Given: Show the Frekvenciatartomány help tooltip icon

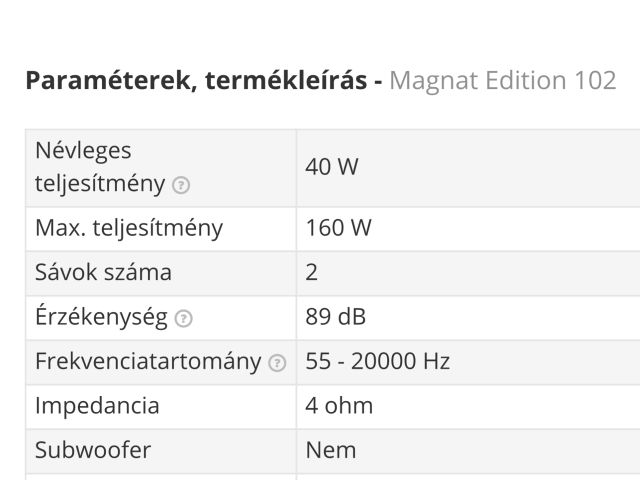Looking at the screenshot, I should click(277, 363).
